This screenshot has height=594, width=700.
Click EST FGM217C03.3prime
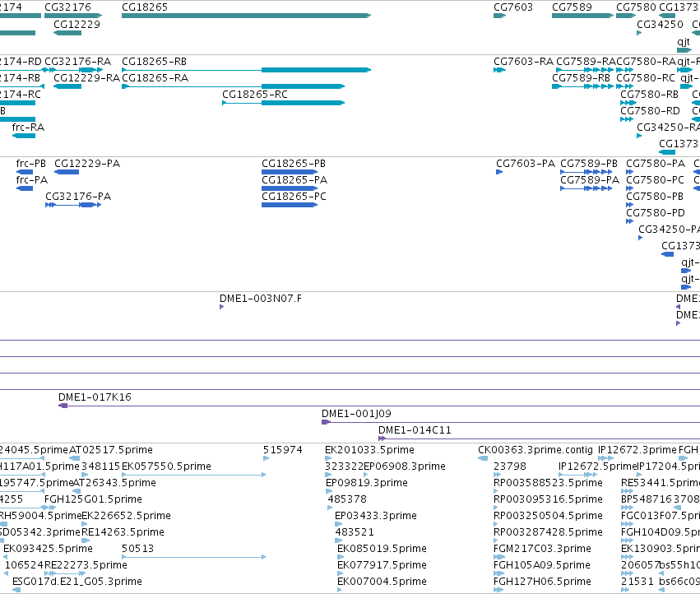point(499,557)
